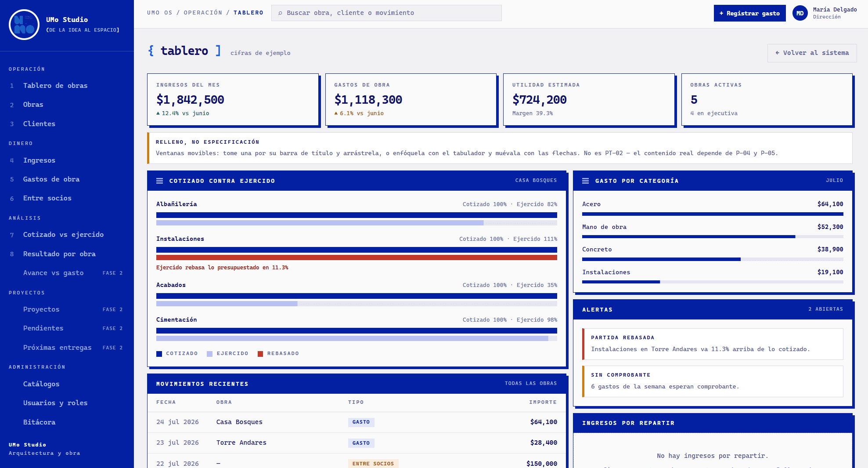Open Ingresos menu item
Image resolution: width=868 pixels, height=468 pixels.
click(67, 160)
